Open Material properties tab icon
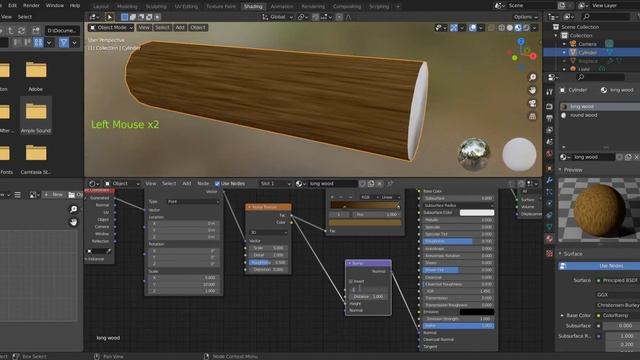 click(549, 238)
